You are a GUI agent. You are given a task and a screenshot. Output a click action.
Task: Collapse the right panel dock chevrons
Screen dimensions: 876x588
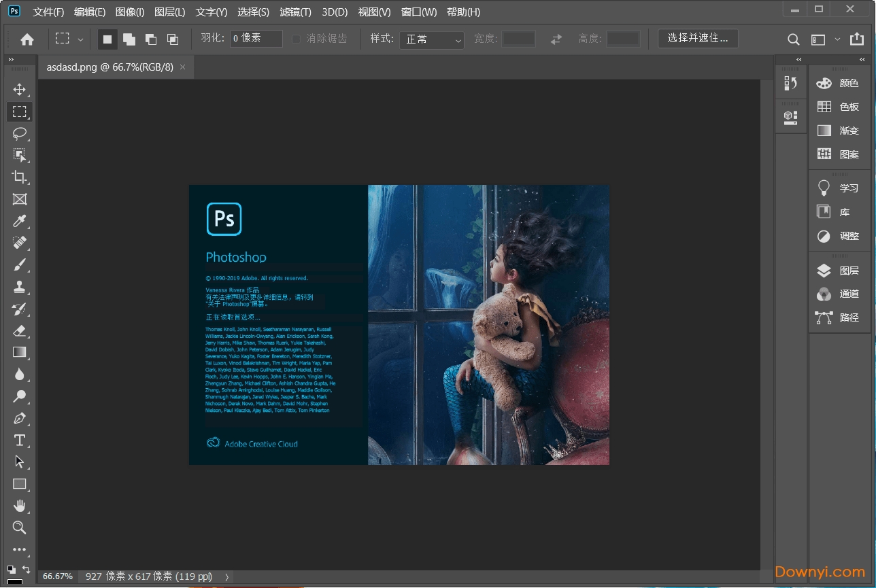coord(861,59)
